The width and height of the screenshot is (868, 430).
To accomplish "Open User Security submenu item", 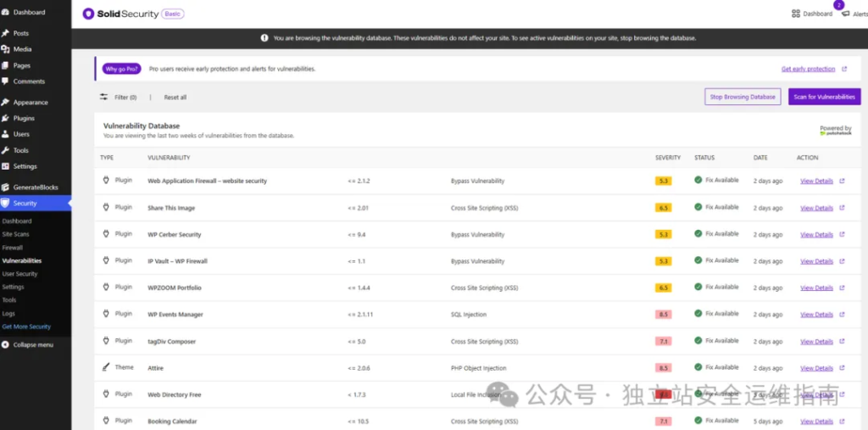I will [x=20, y=274].
